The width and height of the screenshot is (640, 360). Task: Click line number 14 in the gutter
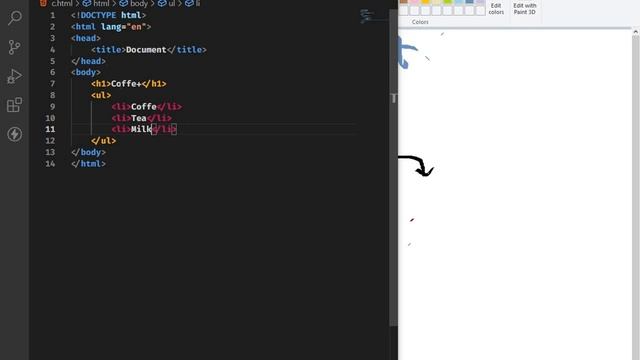[50, 164]
